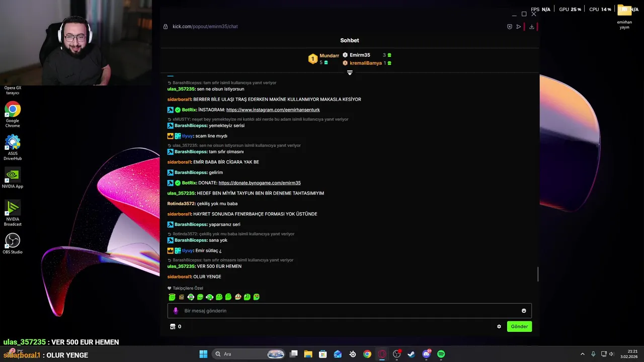This screenshot has width=644, height=362.
Task: Click microphone icon in system tray
Action: pyautogui.click(x=593, y=354)
